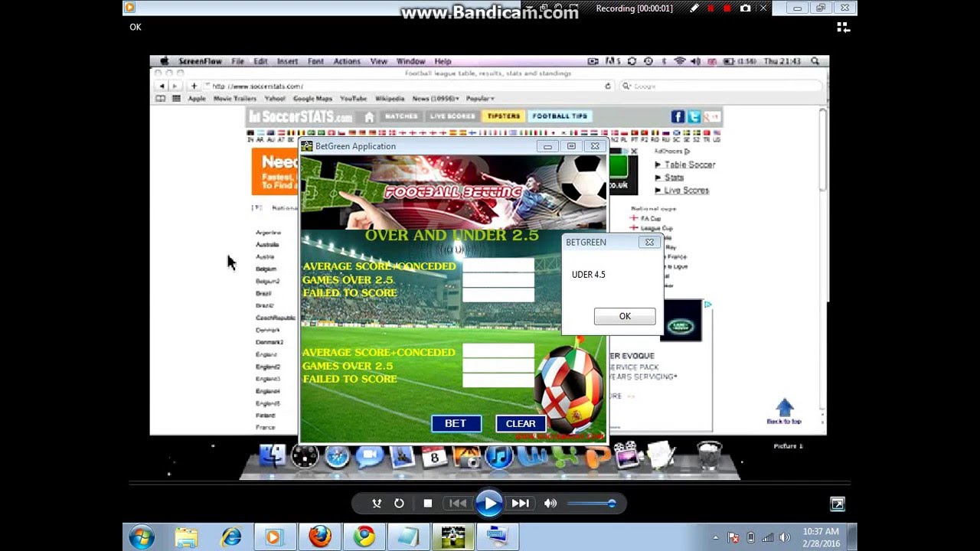Open Chrome from the Windows taskbar
Screen dimensions: 980x551
(364, 537)
